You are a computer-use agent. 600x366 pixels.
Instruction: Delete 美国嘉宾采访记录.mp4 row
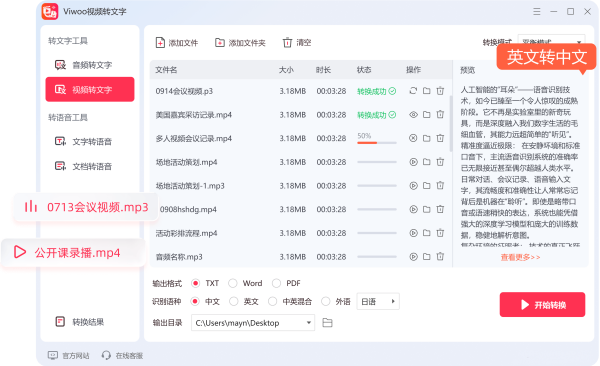click(440, 114)
